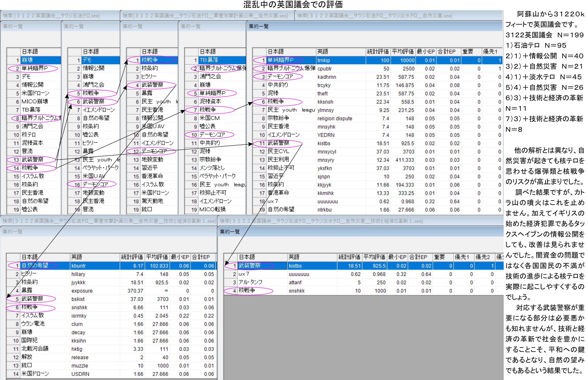
Task: Click the decay row for 崩壊
Action: (x=78, y=332)
